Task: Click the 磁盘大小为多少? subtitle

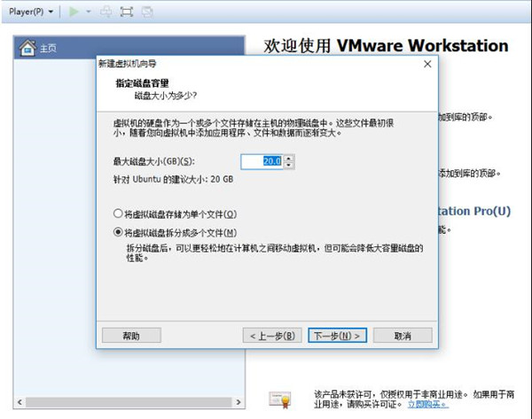Action: click(166, 96)
